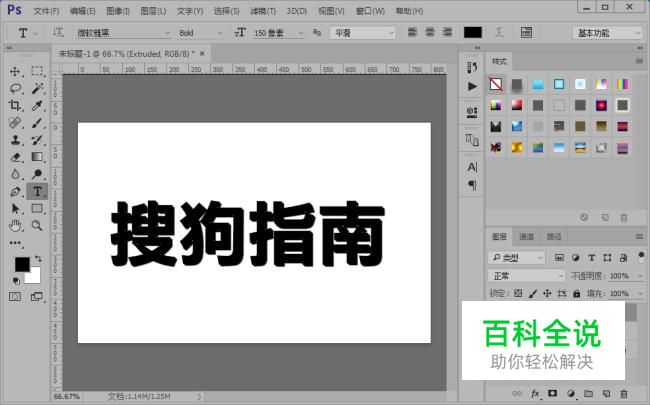Viewport: 650px width, 405px height.
Task: Filter layers by adjustment layer type
Action: (575, 258)
